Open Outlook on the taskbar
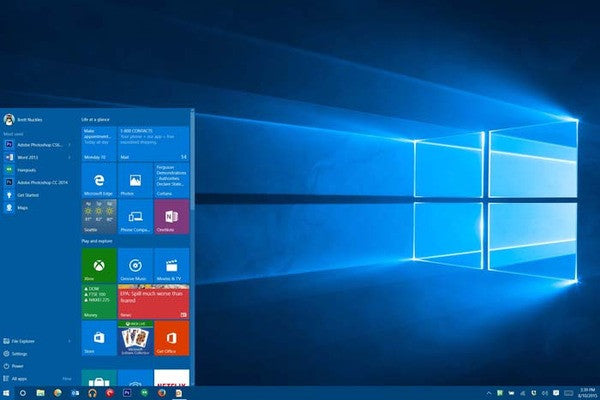The image size is (600, 400). tap(75, 393)
